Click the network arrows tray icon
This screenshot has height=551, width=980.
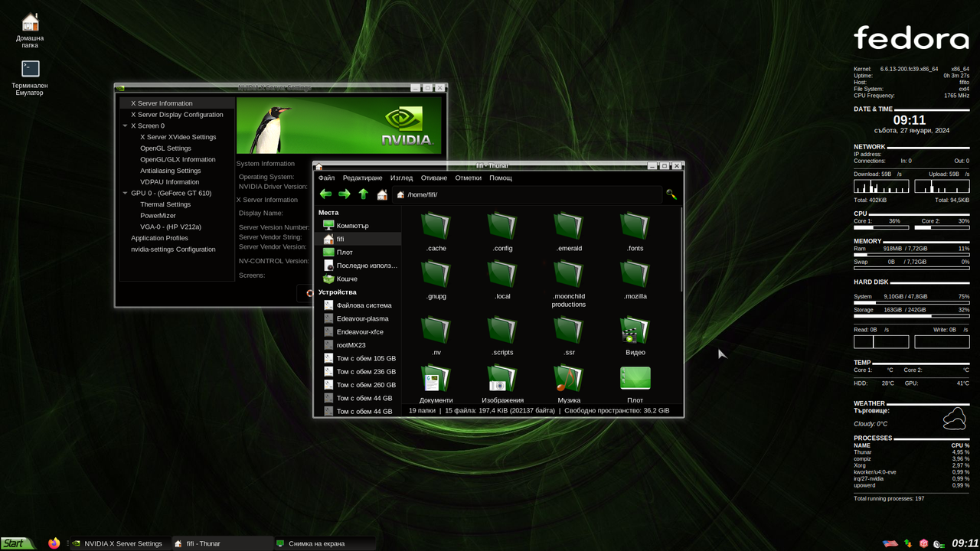(x=908, y=543)
